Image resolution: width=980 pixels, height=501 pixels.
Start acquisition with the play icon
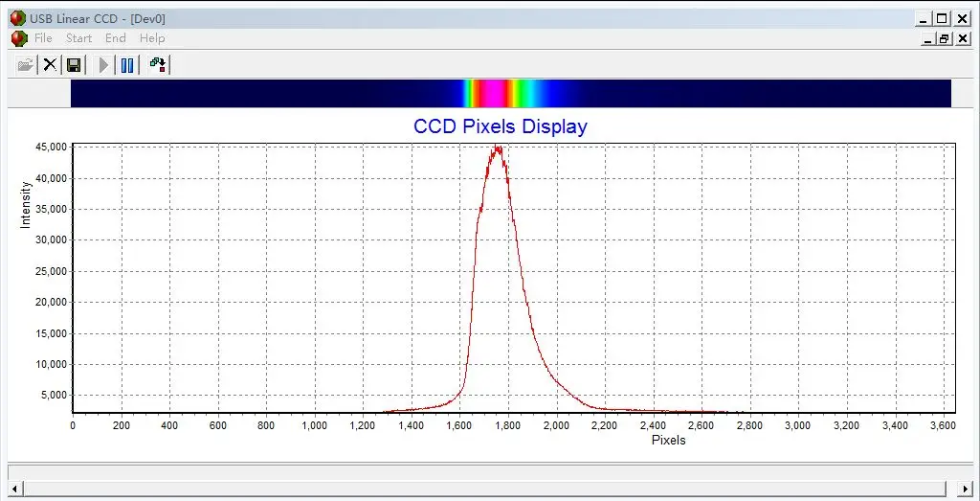pyautogui.click(x=103, y=65)
